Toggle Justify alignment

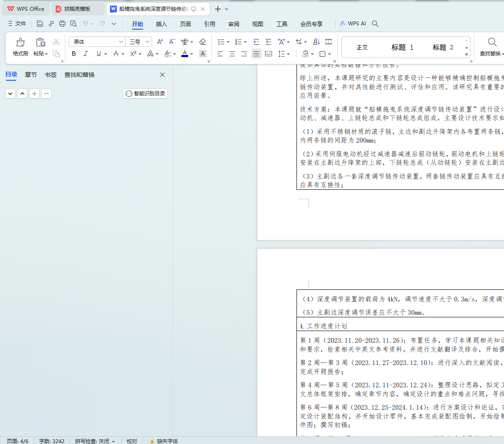click(x=256, y=54)
